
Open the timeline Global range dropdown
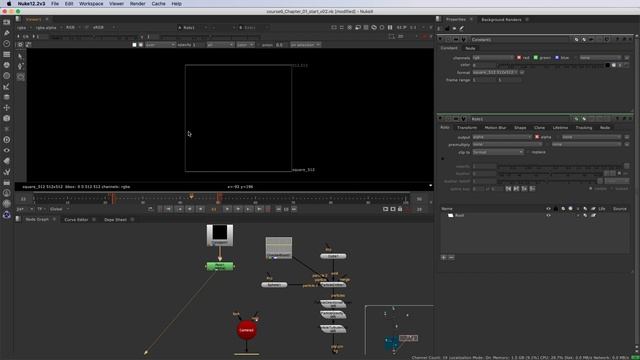(59, 209)
